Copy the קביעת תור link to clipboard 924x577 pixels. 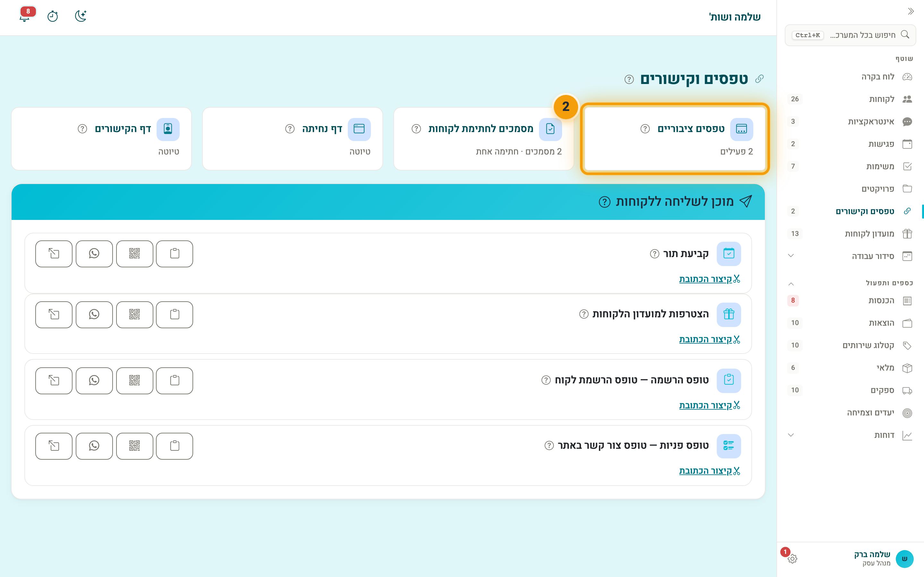tap(175, 254)
